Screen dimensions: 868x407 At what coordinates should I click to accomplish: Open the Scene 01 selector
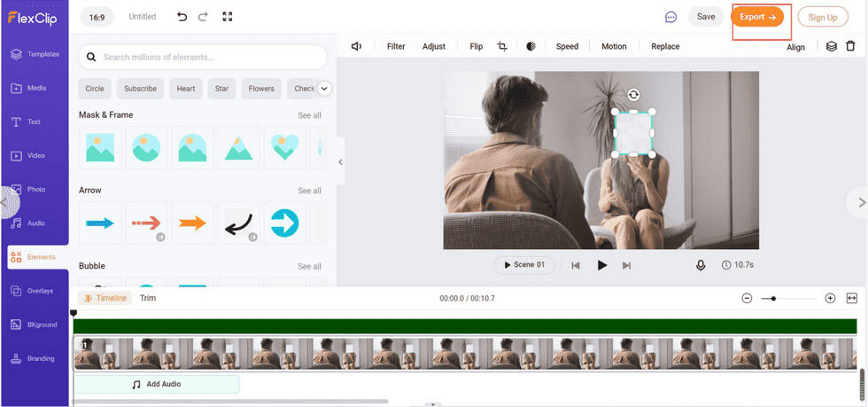524,265
